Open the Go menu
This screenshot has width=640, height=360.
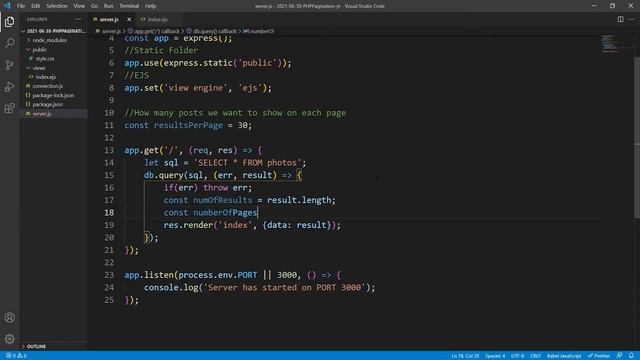pos(94,6)
